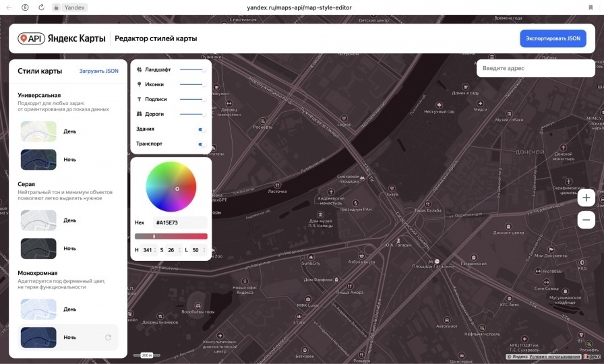Click Экспортировать JSON button
Viewport: 604px width, 364px height.
[553, 38]
